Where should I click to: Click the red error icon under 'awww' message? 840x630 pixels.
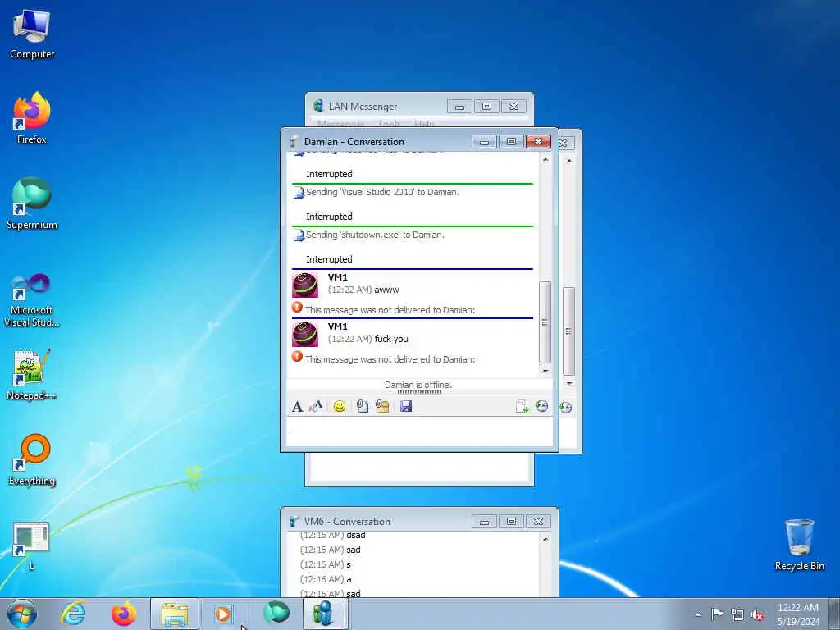click(297, 308)
